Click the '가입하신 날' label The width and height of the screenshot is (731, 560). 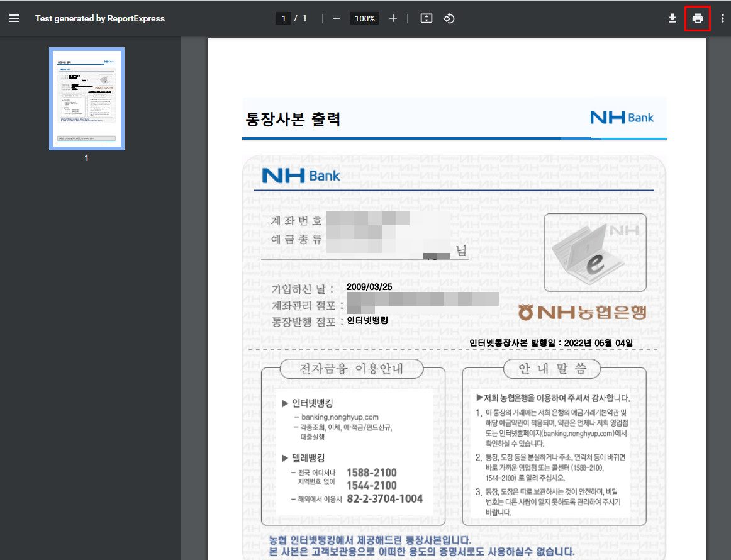pos(302,289)
